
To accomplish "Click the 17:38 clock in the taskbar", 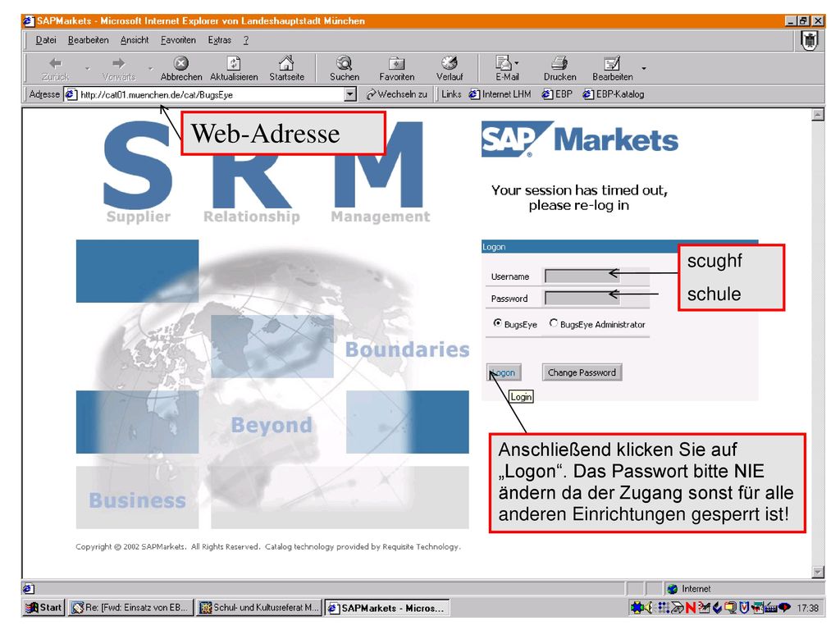I will [807, 608].
